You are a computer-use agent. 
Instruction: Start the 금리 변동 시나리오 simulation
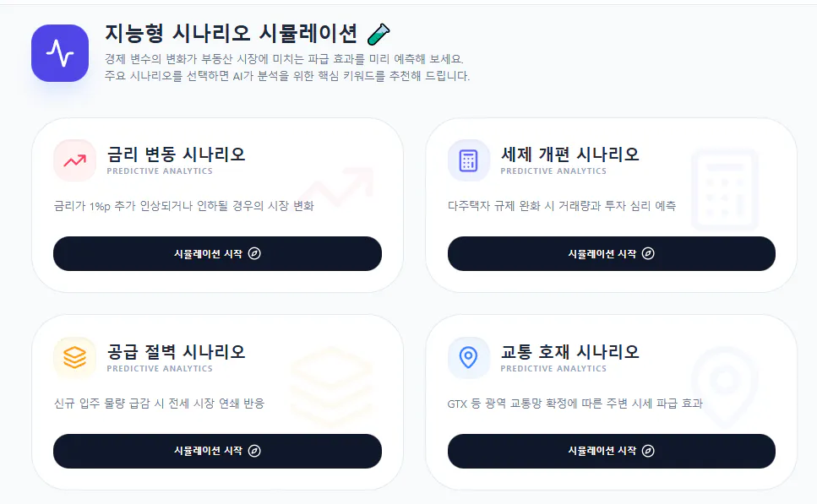point(217,253)
